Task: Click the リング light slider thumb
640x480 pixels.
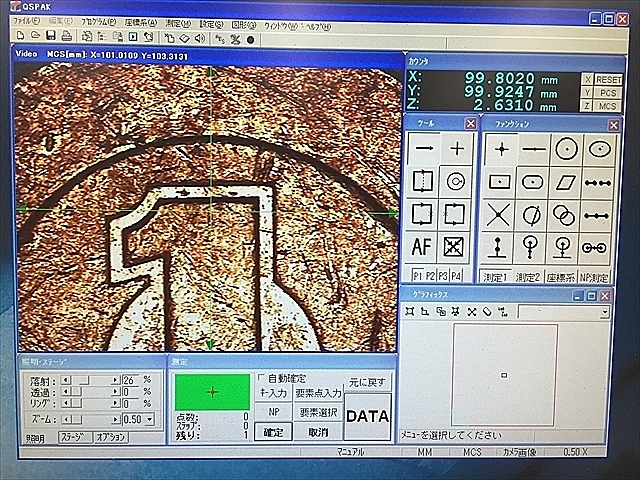Action: point(76,403)
